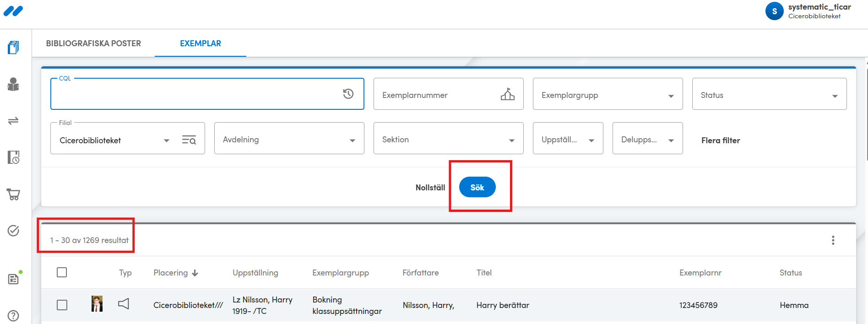Open the Sektion dropdown

pos(448,139)
